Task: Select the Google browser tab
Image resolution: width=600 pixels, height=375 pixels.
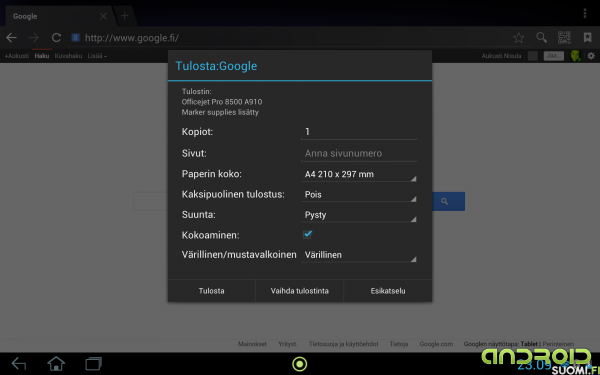Action: [x=59, y=16]
